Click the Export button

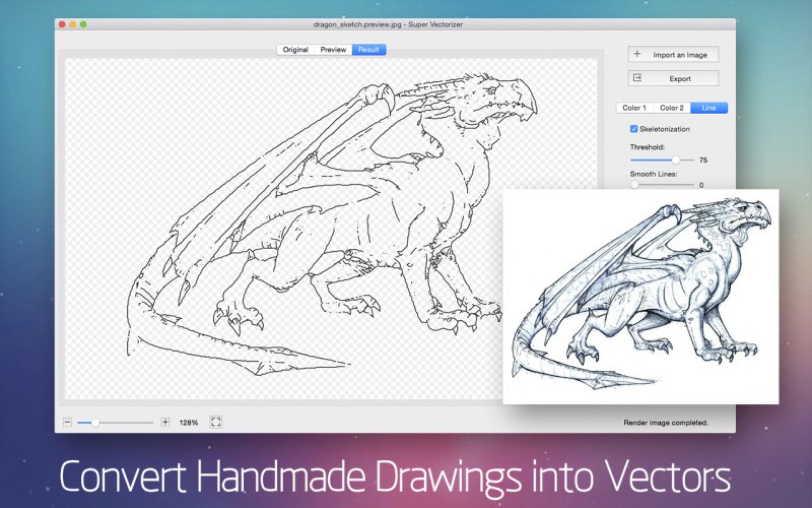coord(673,78)
